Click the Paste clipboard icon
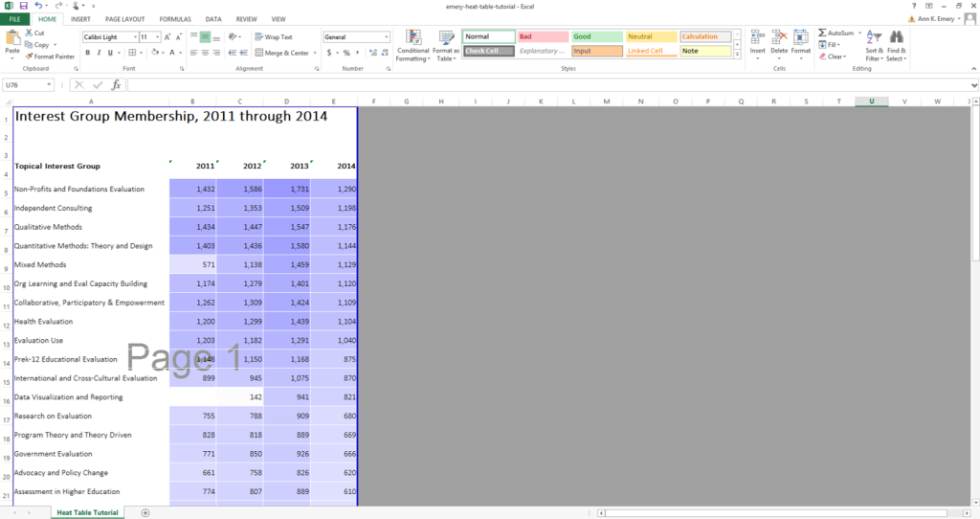Screen dimensions: 980x519 point(12,38)
